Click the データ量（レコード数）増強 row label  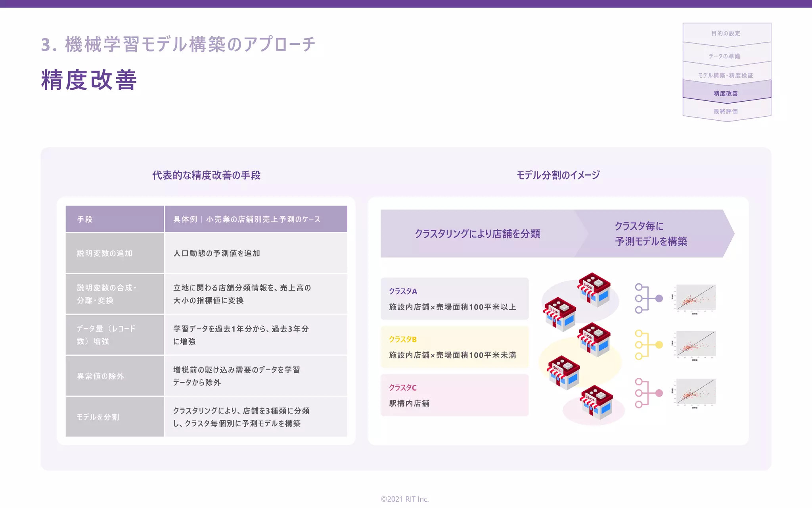click(115, 335)
